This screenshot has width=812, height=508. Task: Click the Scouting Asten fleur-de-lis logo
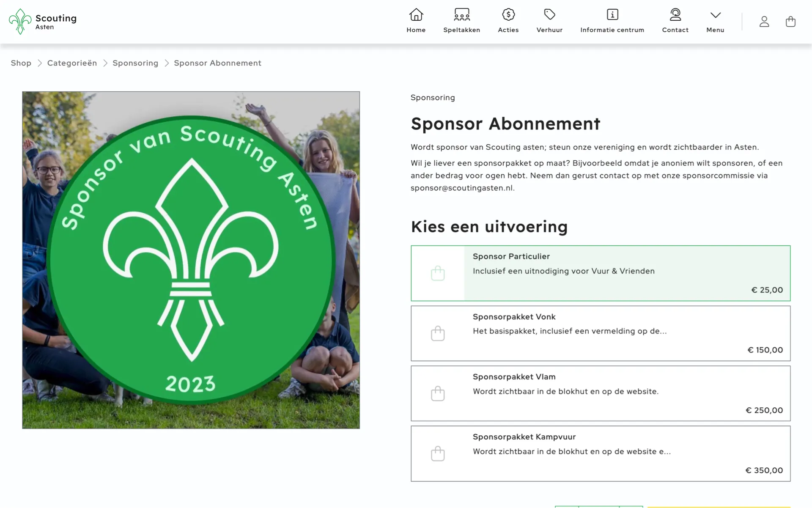tap(20, 21)
